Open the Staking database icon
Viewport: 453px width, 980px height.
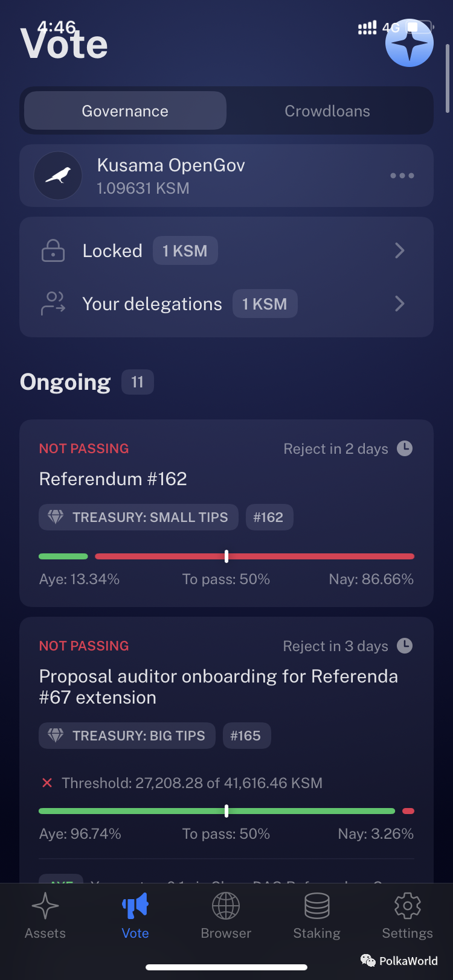[x=316, y=905]
